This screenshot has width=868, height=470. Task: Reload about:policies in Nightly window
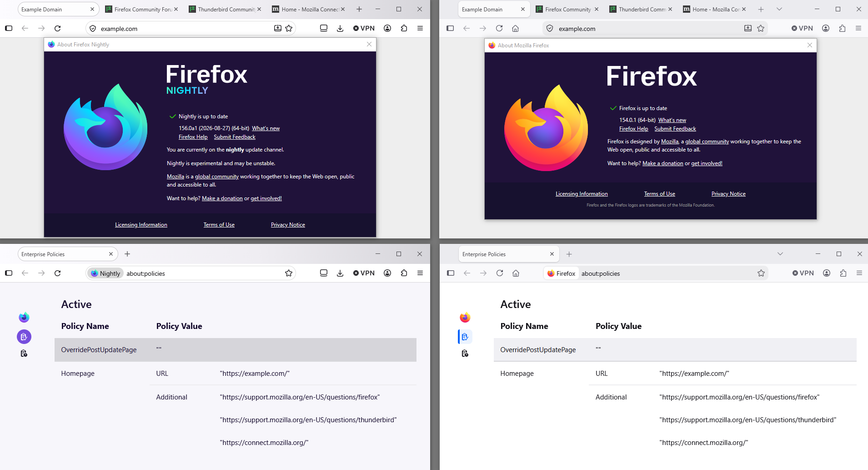tap(58, 273)
